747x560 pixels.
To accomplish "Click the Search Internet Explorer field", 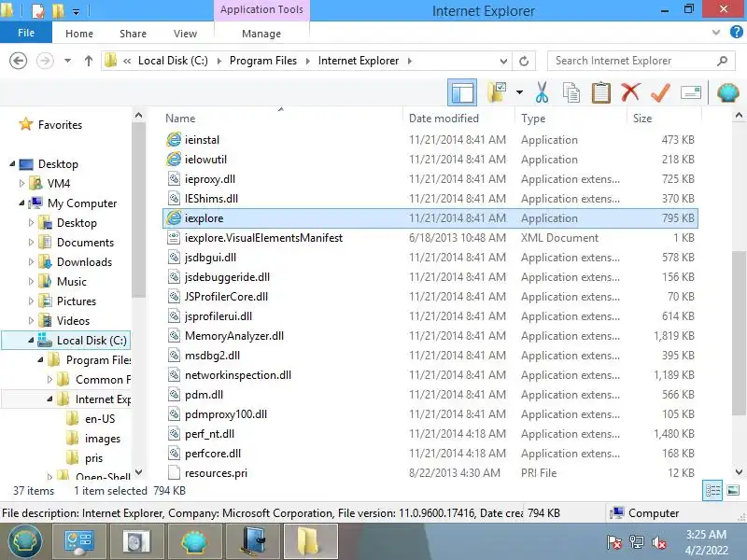I will point(641,61).
